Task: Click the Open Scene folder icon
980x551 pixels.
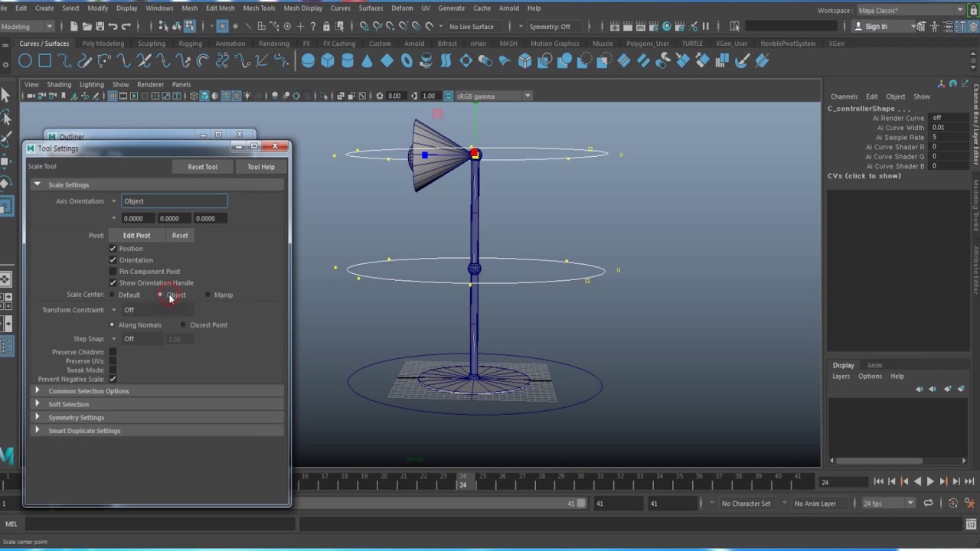Action: click(87, 26)
